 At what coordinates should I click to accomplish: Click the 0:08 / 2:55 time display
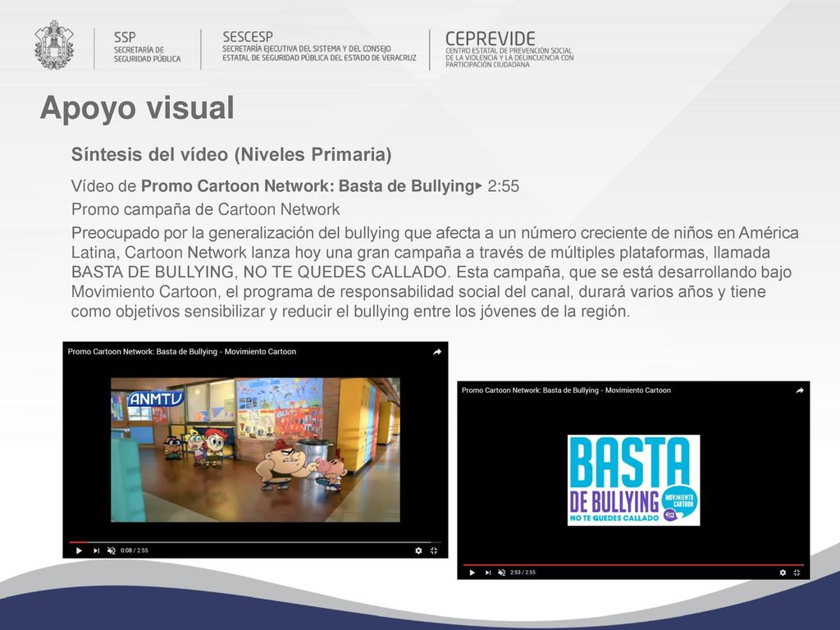[x=135, y=550]
